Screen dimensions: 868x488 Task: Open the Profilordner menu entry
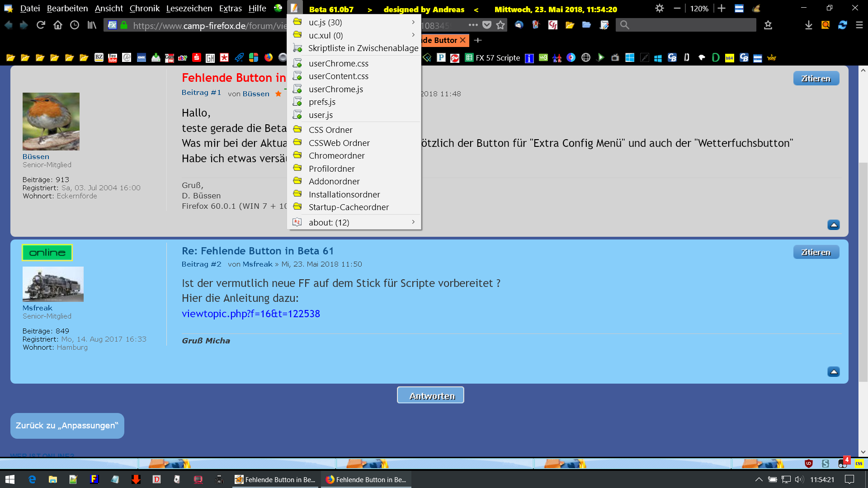pyautogui.click(x=331, y=169)
